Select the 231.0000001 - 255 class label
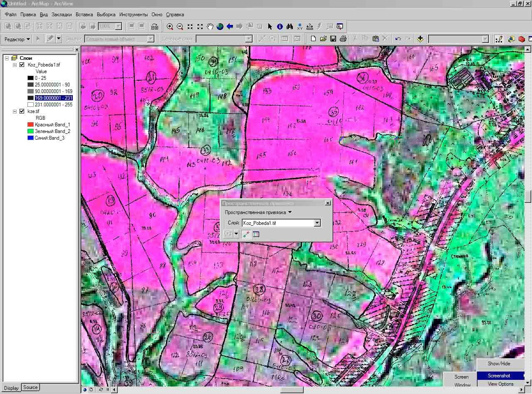 pyautogui.click(x=53, y=105)
